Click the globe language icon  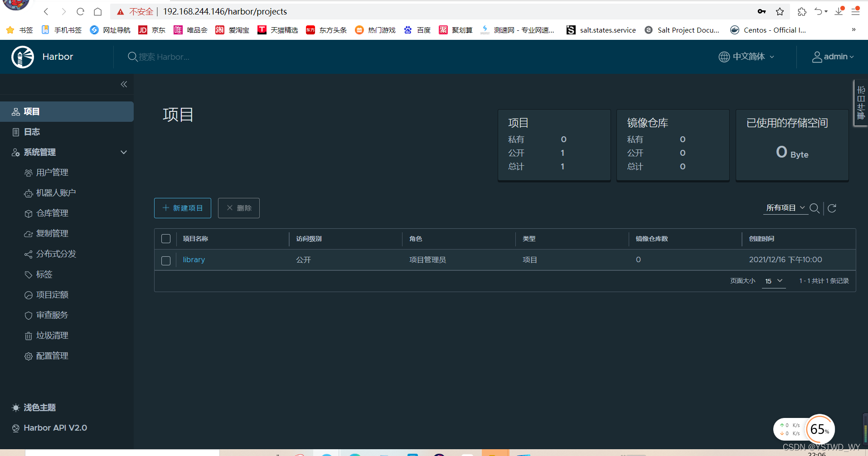point(724,57)
